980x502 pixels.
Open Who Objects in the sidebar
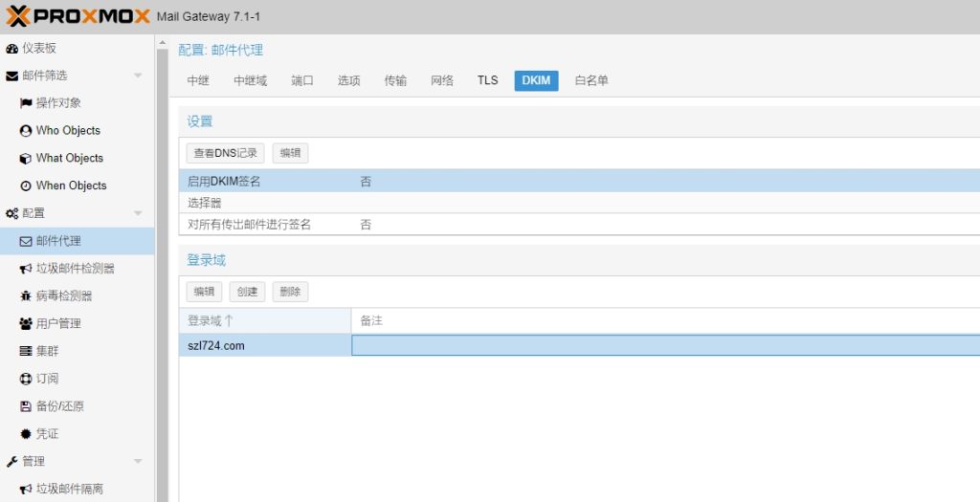pyautogui.click(x=68, y=130)
